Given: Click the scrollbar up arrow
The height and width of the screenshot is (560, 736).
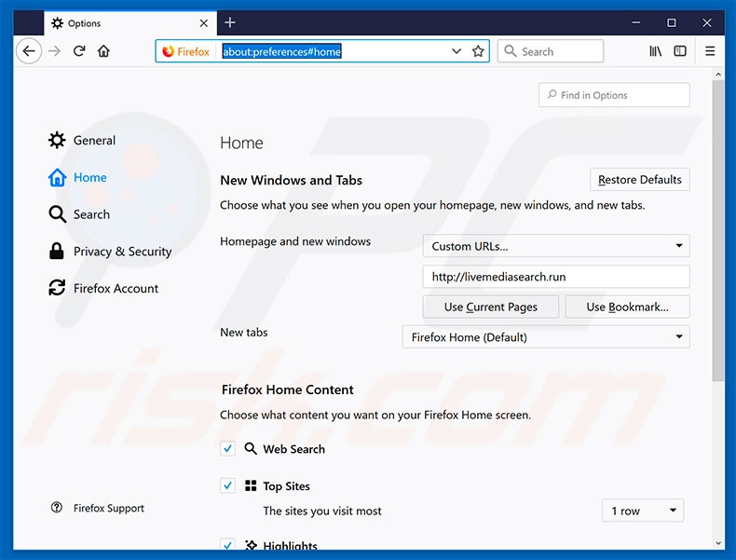Looking at the screenshot, I should (718, 75).
